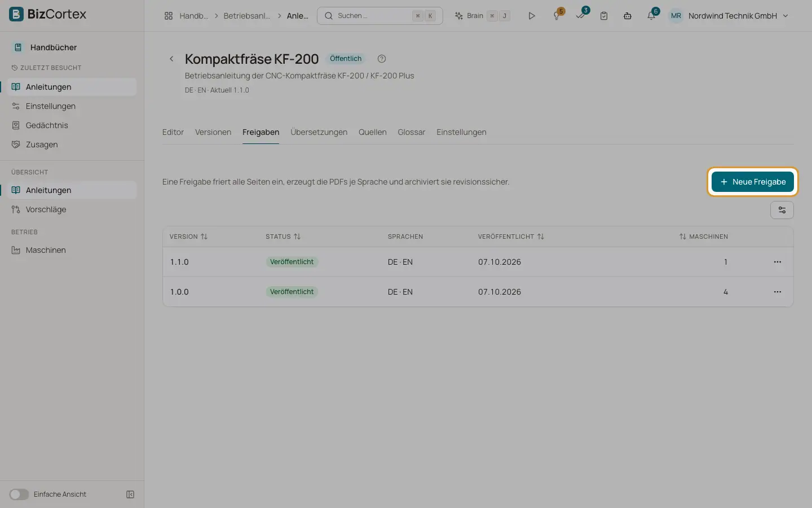Click Veröffentlicht status of version 1.1.0
This screenshot has width=812, height=508.
(292, 262)
